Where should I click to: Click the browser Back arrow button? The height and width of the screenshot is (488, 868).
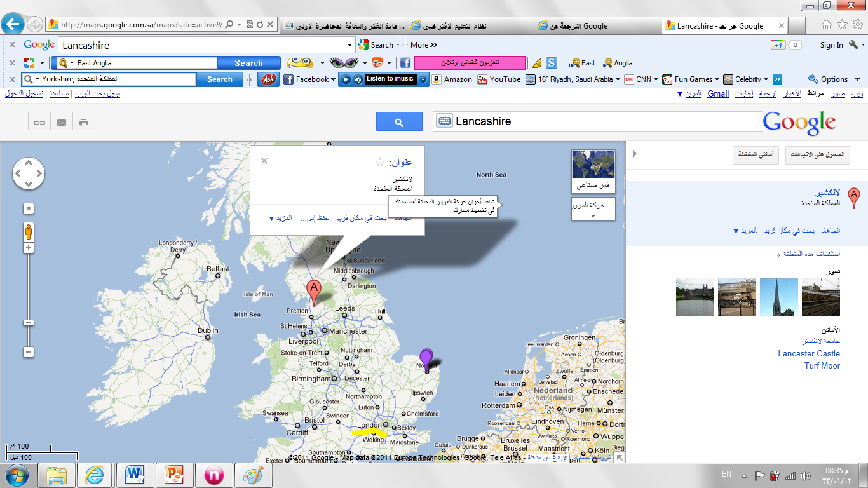click(12, 25)
